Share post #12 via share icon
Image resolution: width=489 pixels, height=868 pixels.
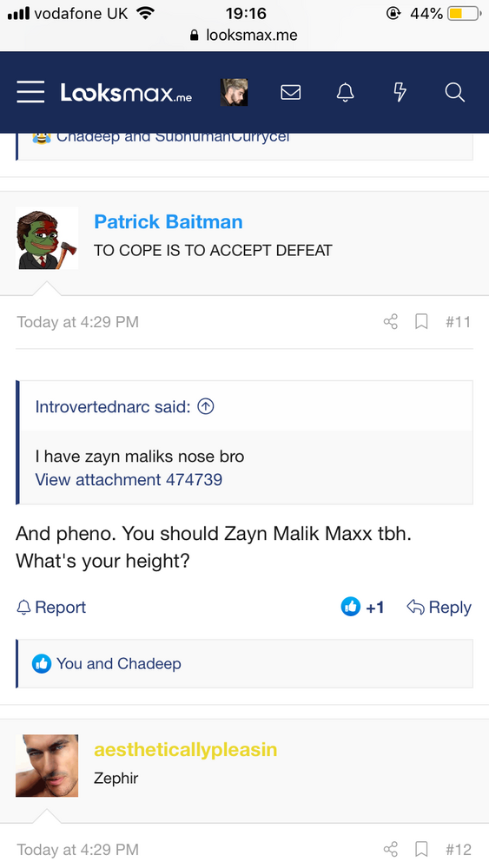[x=391, y=849]
